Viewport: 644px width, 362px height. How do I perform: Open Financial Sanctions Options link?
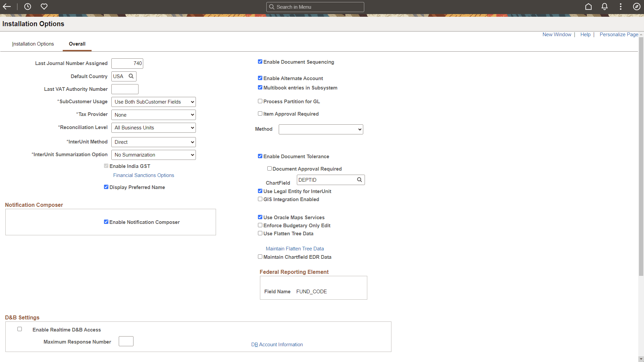point(143,175)
